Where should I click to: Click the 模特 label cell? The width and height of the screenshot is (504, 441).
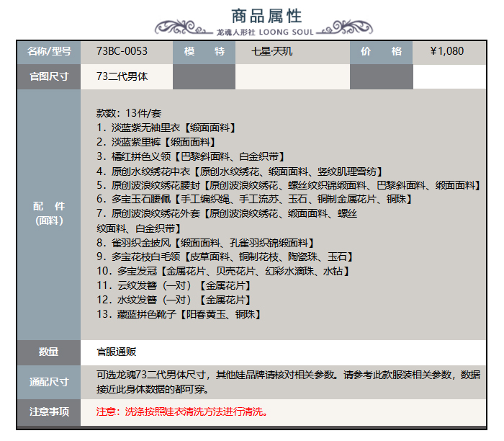pyautogui.click(x=204, y=51)
